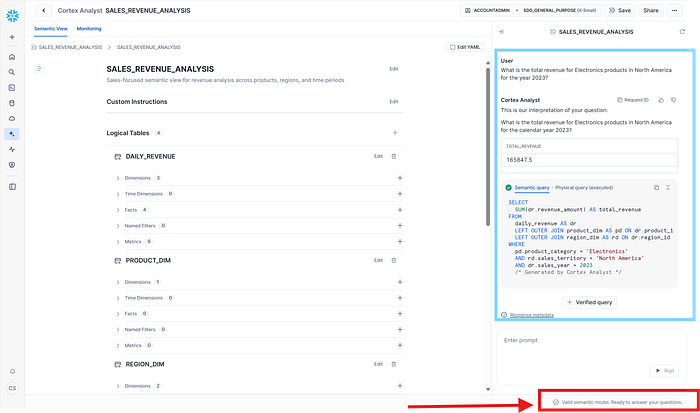Focus the Enter prompt text field
The height and width of the screenshot is (413, 700).
(x=591, y=357)
